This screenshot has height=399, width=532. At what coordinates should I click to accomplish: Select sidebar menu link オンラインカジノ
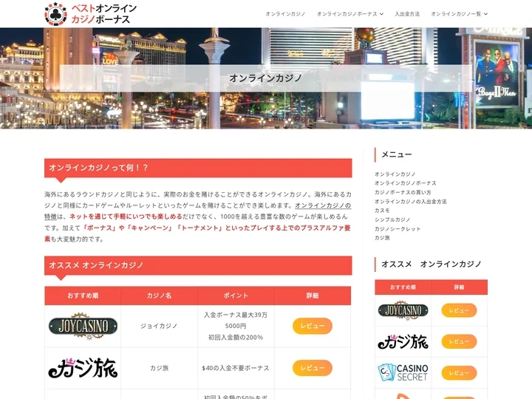point(395,174)
